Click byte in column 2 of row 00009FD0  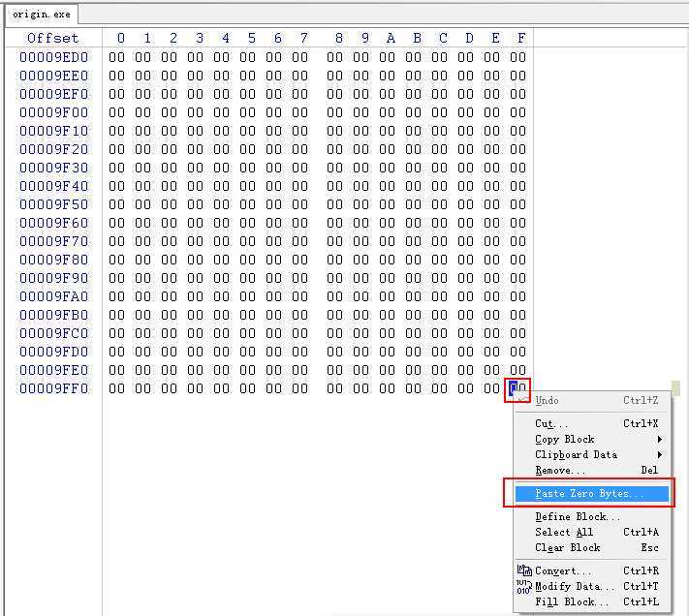[x=170, y=352]
